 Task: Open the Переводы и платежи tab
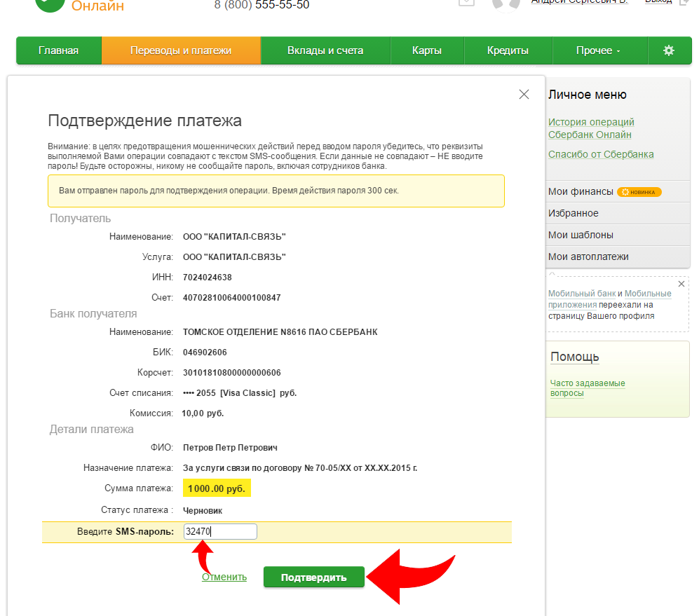tap(181, 50)
